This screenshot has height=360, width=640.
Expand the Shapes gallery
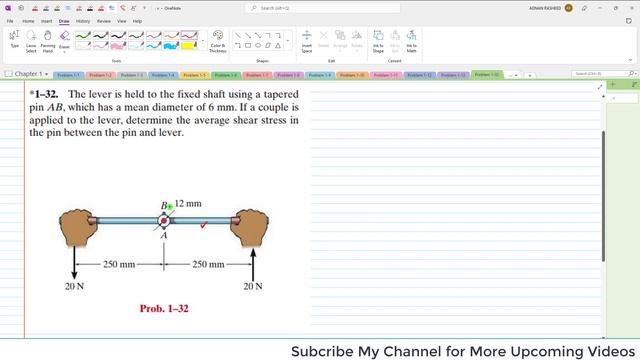(288, 41)
